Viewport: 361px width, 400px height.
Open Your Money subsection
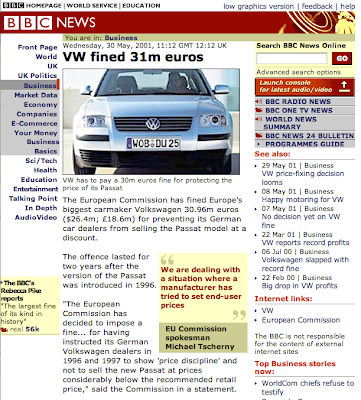[36, 133]
